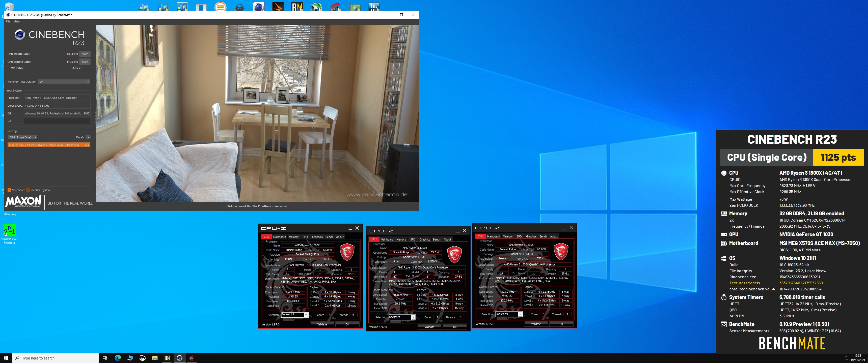Open the prime95.exe shortcut on desktop
The height and width of the screenshot is (363, 868).
click(x=9, y=234)
